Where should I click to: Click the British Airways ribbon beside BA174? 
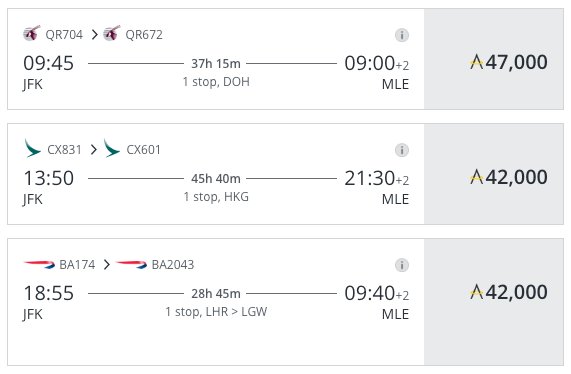click(x=39, y=264)
